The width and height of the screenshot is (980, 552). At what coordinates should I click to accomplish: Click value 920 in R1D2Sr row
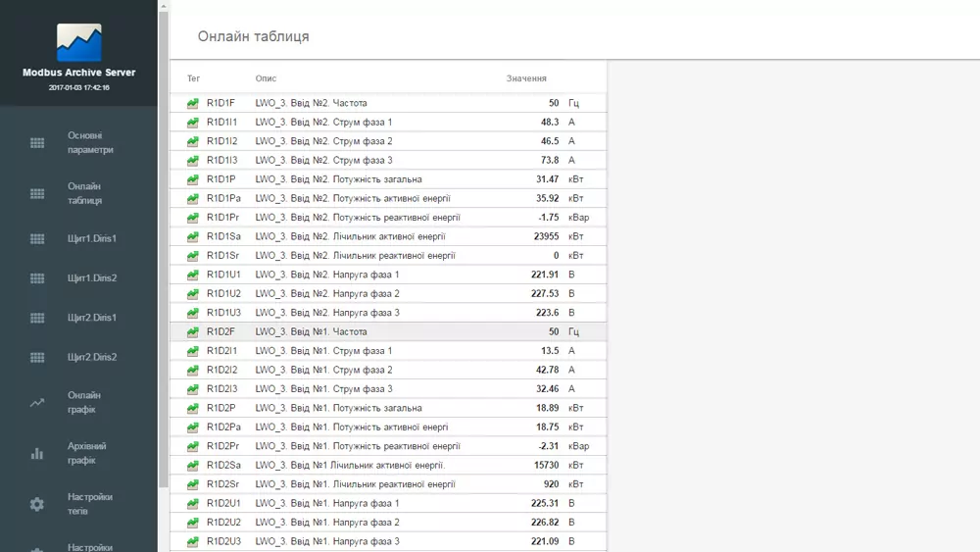(x=551, y=484)
